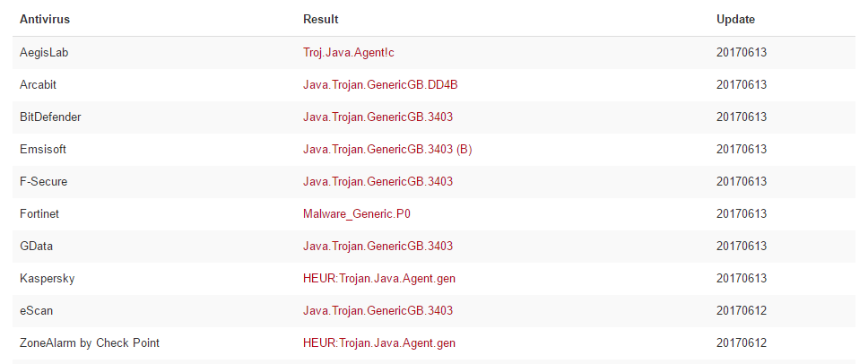
Task: Click Kaspersky's HEUR:Trojan.Java.Agent.gen result
Action: point(379,278)
